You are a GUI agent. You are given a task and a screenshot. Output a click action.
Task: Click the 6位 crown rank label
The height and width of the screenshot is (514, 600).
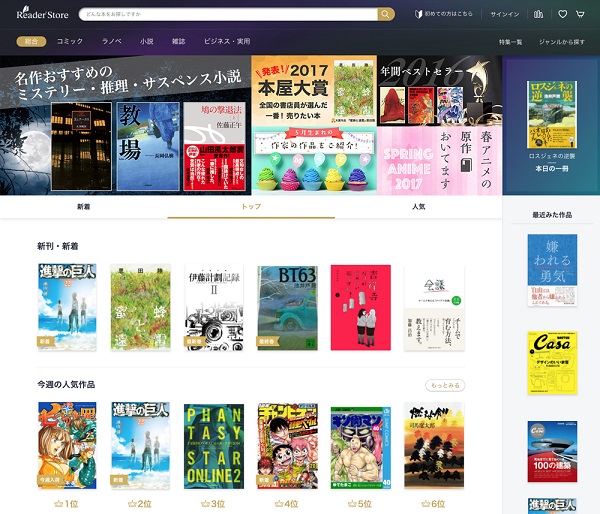[433, 504]
